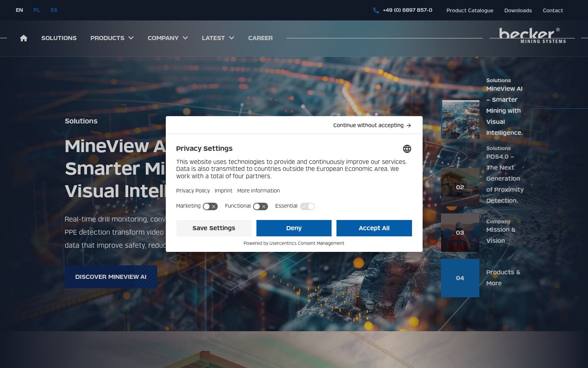
Task: Switch language to PL
Action: coord(37,10)
